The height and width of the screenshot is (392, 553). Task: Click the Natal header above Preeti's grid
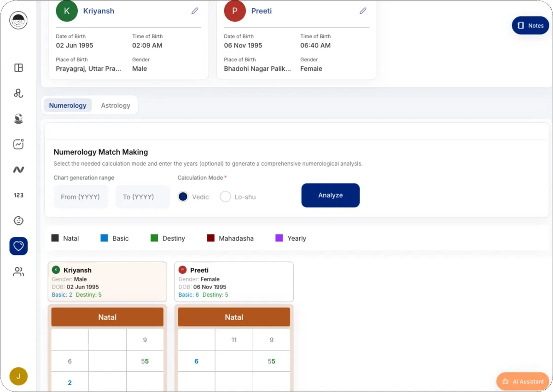[x=234, y=317]
